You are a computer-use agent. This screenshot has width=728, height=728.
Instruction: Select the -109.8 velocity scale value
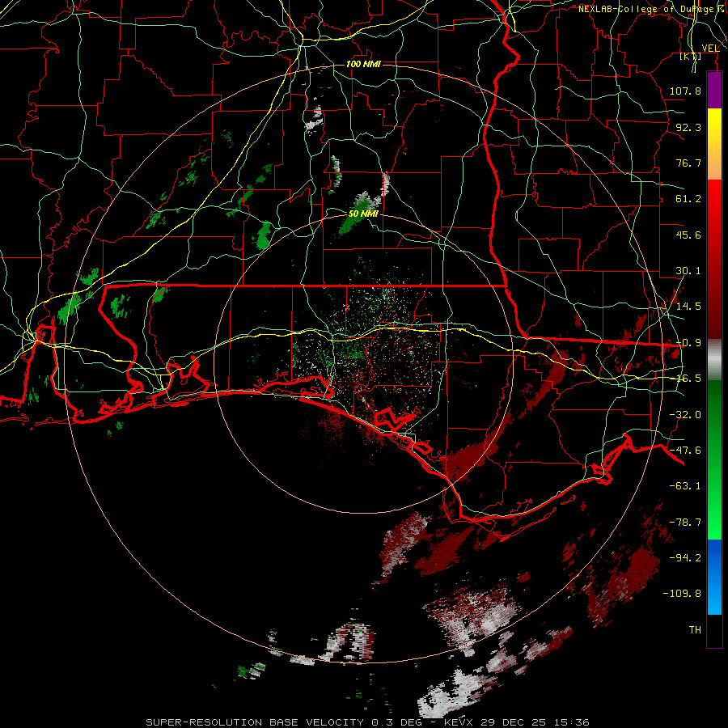click(682, 594)
